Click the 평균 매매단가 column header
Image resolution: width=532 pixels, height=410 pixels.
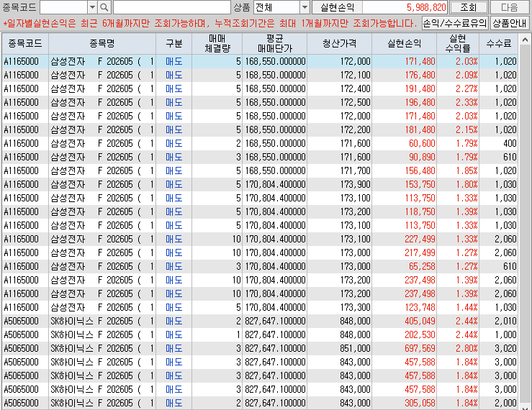click(274, 43)
